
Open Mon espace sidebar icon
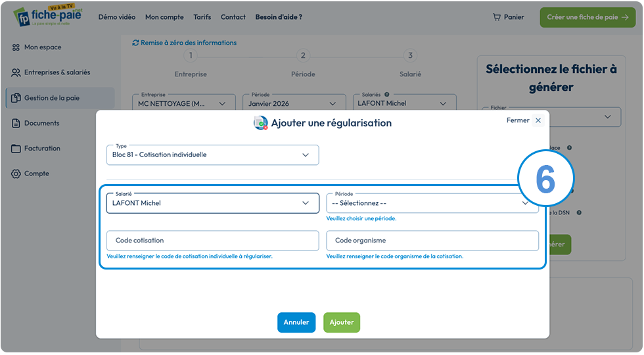pyautogui.click(x=16, y=47)
